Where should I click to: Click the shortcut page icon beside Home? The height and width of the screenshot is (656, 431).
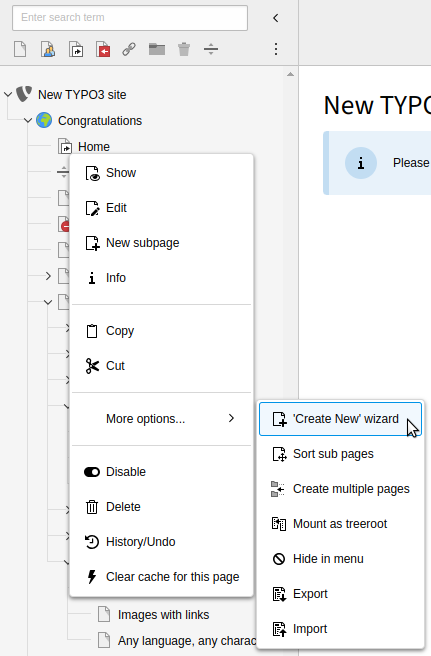click(x=65, y=146)
